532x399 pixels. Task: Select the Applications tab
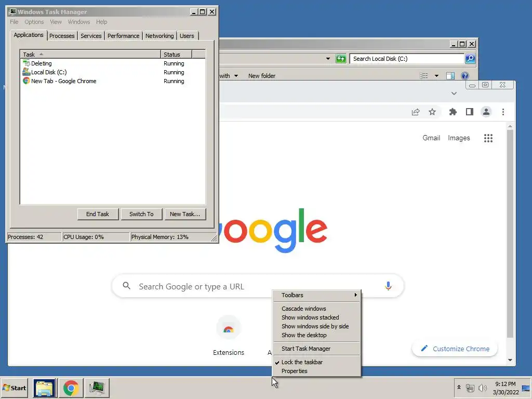(x=29, y=35)
